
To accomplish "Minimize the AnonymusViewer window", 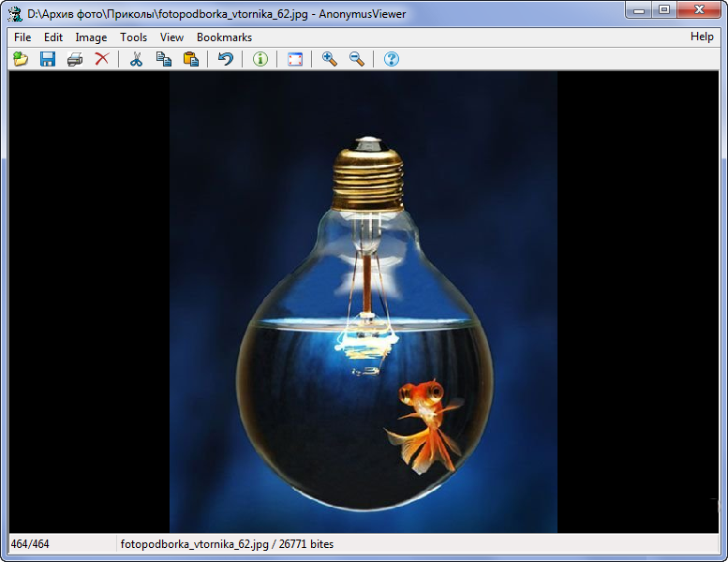I will (x=639, y=9).
